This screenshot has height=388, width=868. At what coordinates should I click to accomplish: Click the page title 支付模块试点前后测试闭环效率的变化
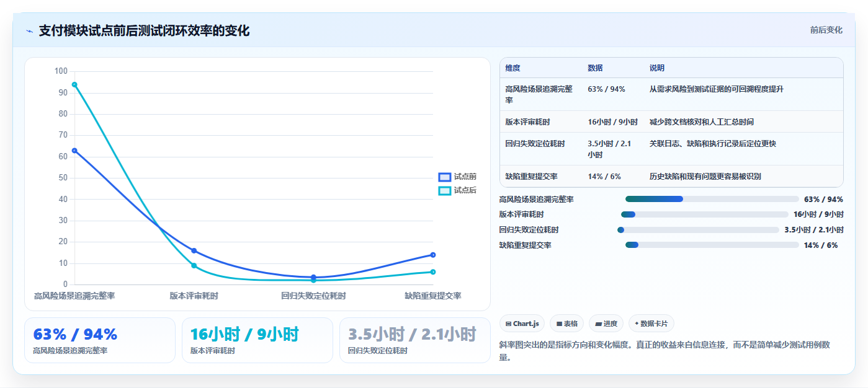pyautogui.click(x=144, y=30)
